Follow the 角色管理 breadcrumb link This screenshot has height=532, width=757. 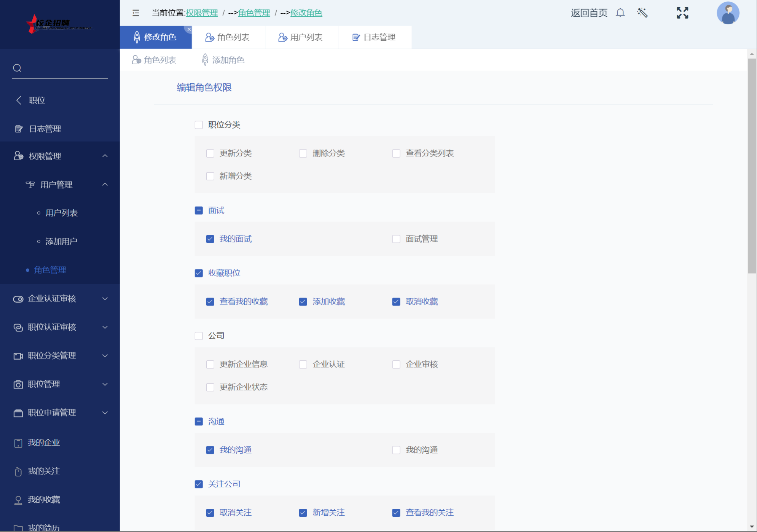[254, 13]
